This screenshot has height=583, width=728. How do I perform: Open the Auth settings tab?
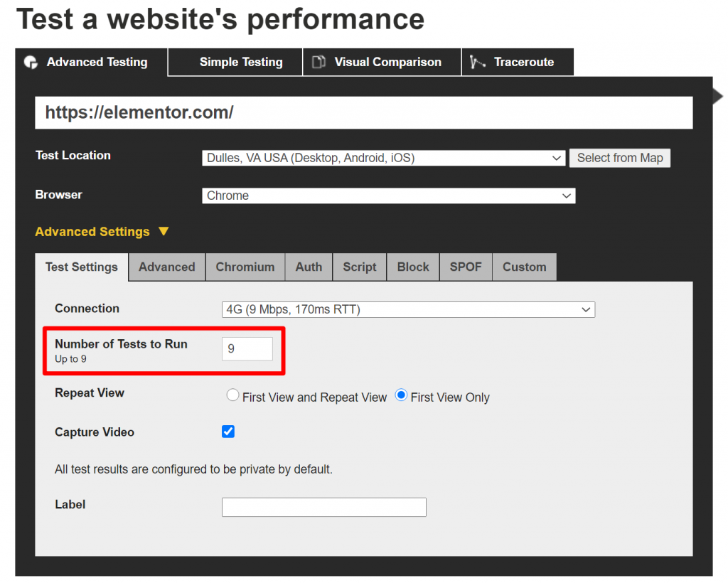[309, 267]
